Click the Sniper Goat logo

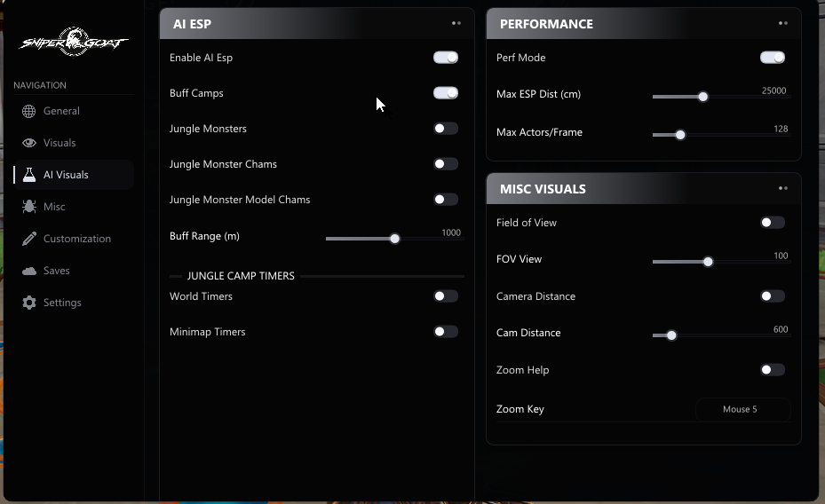click(74, 42)
